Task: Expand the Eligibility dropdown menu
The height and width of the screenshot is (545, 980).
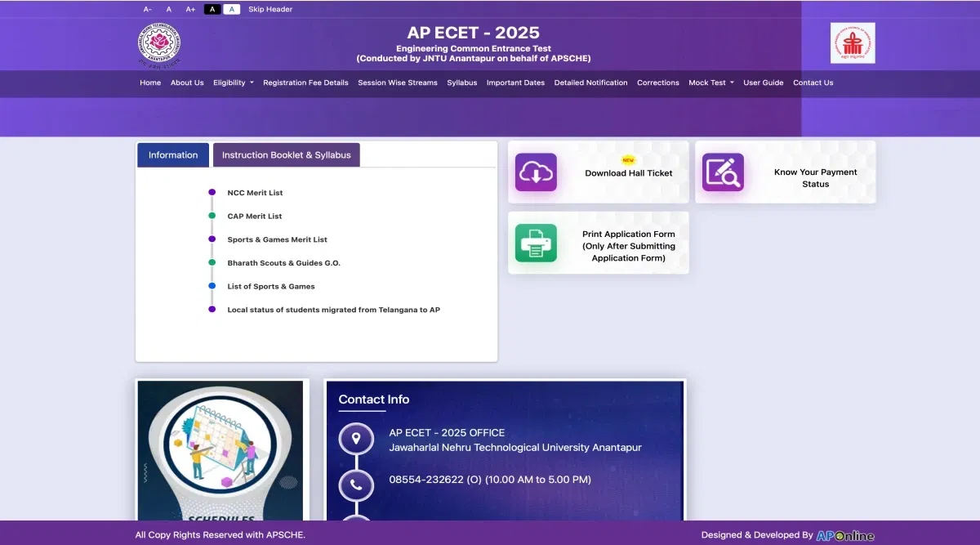Action: pos(234,83)
